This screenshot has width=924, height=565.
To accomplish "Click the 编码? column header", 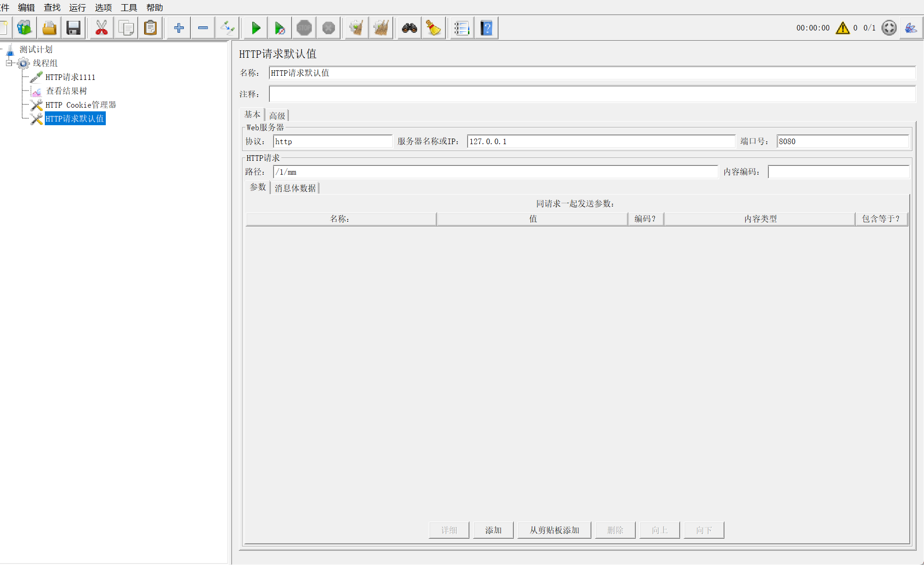I will tap(646, 219).
